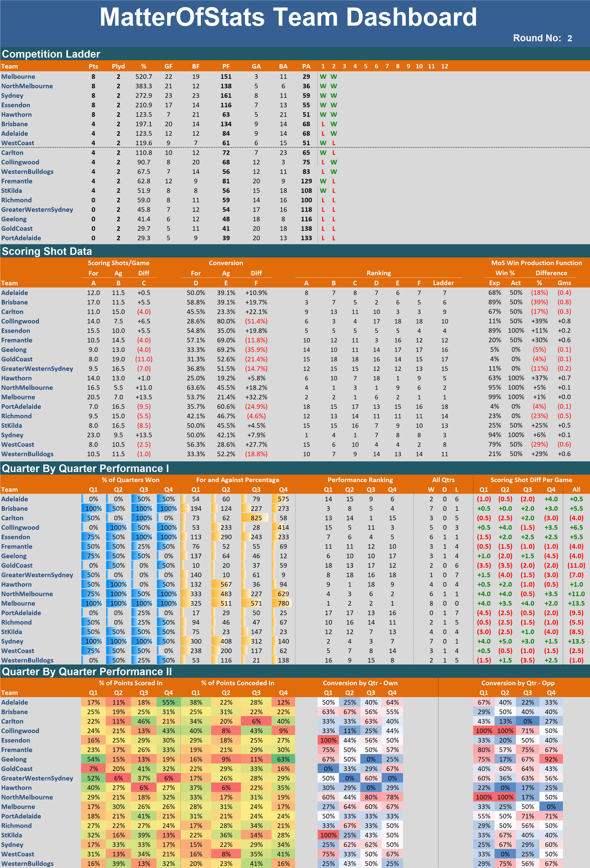Click the MatterOfStats Team Dashboard title
The image size is (590, 868).
coord(288,17)
